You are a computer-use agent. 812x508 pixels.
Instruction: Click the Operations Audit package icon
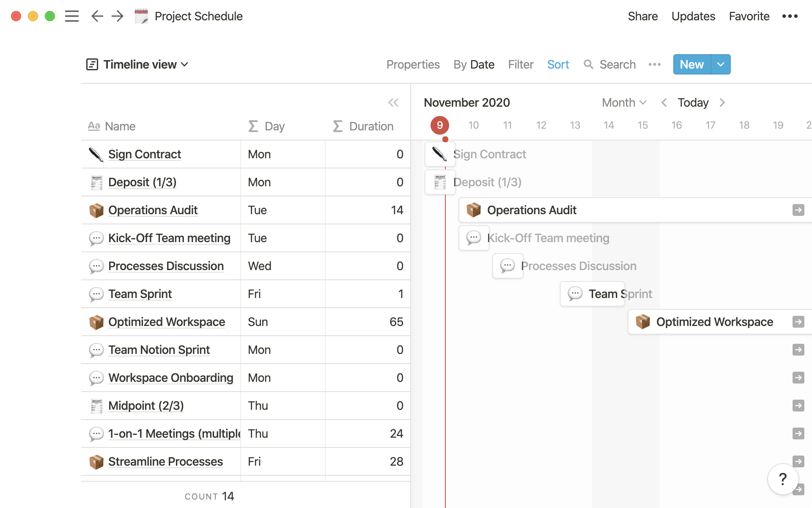point(95,210)
